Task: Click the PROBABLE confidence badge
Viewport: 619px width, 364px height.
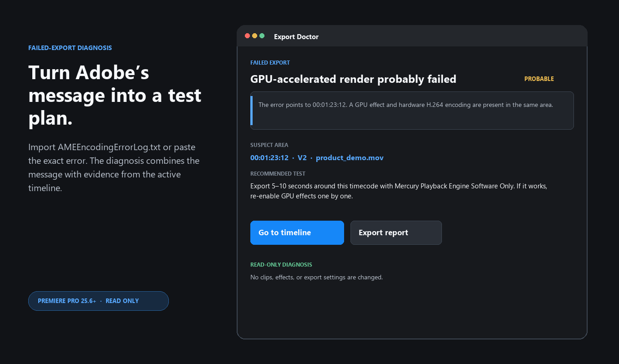Action: 539,79
